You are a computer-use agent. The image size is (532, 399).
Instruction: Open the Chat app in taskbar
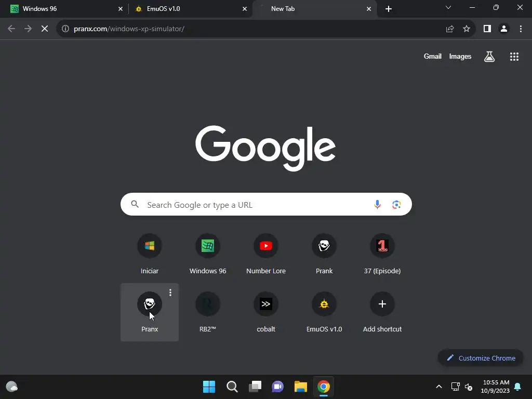(x=277, y=387)
